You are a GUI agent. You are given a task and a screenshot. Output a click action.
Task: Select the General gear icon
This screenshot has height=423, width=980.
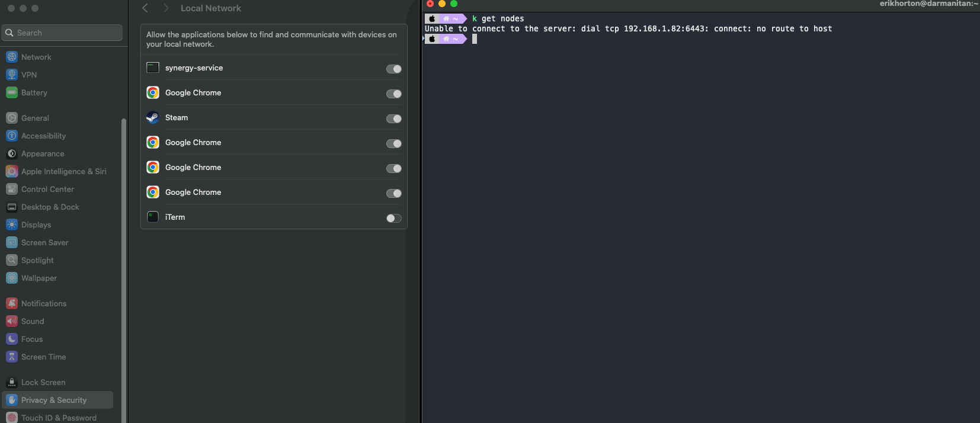tap(12, 118)
